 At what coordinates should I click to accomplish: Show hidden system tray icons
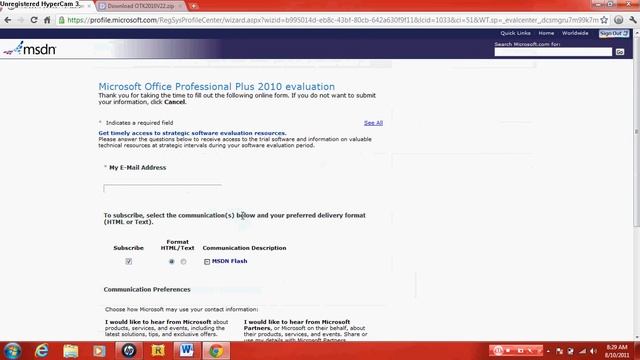point(548,351)
